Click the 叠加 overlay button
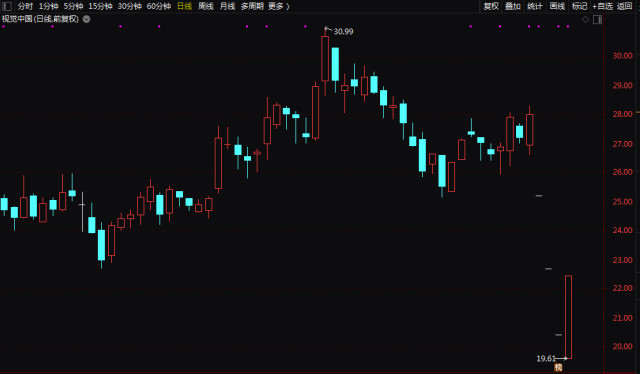The image size is (640, 374). [513, 6]
